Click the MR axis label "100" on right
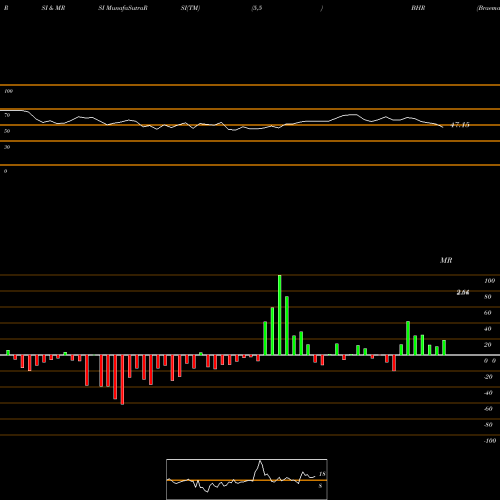The height and width of the screenshot is (500, 500). [489, 281]
